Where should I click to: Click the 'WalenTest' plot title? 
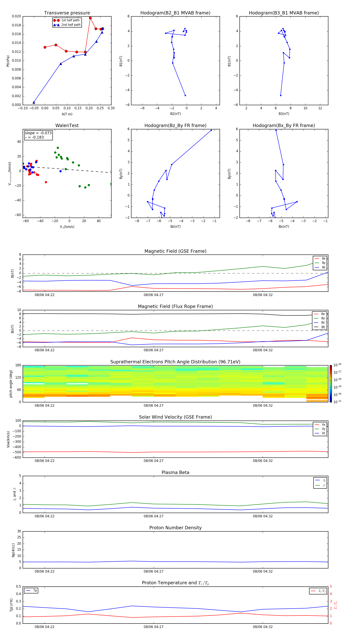pyautogui.click(x=67, y=125)
